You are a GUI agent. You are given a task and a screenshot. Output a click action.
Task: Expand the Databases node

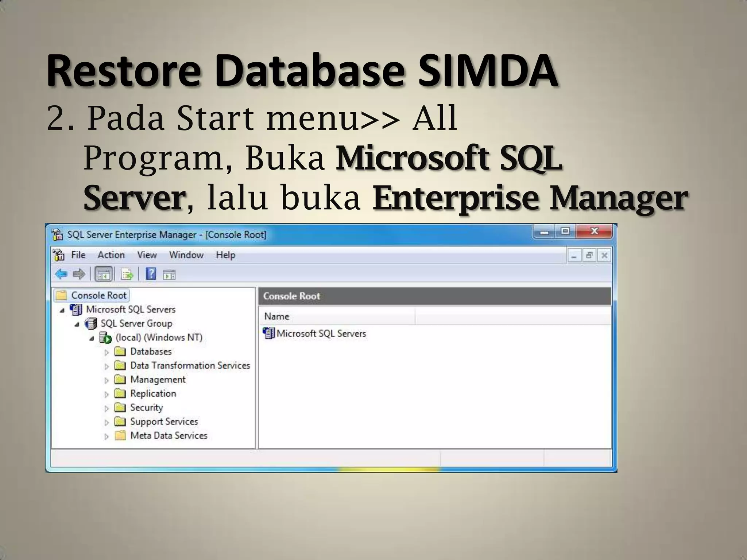point(107,353)
